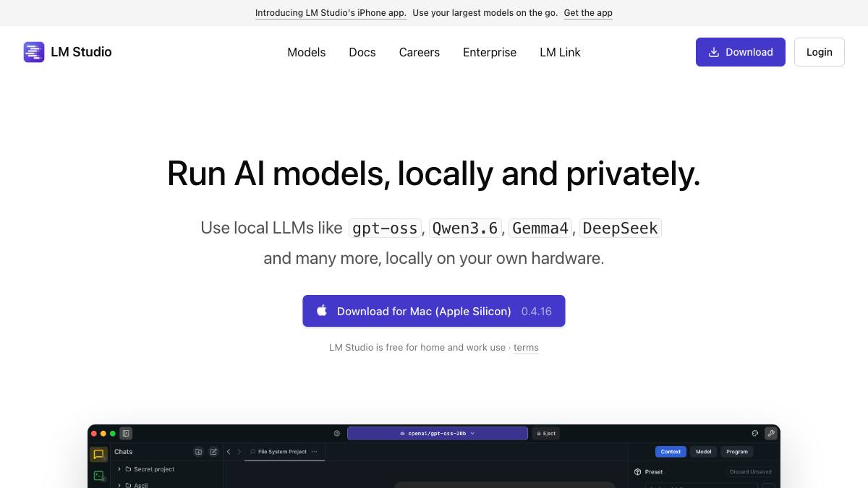Click the DeepSeek model name
The height and width of the screenshot is (488, 868).
pyautogui.click(x=621, y=228)
